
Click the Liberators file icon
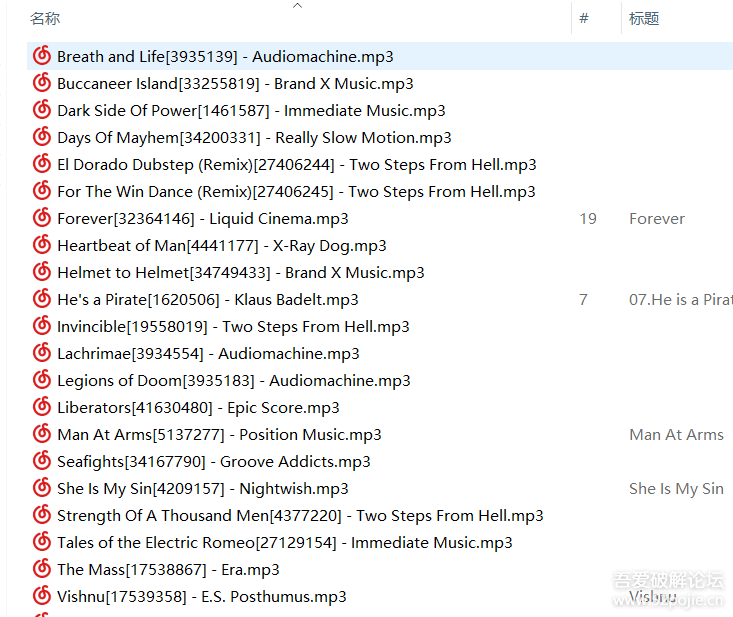point(42,407)
